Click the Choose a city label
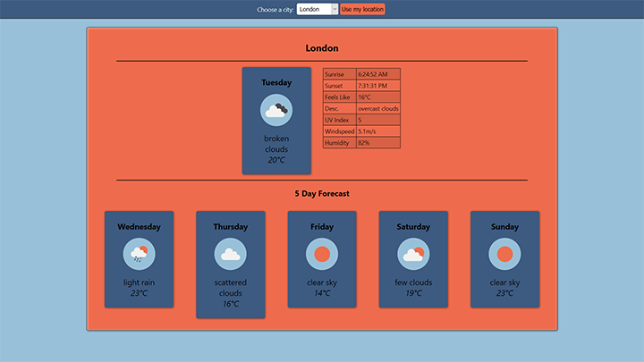The height and width of the screenshot is (362, 644). (x=275, y=10)
